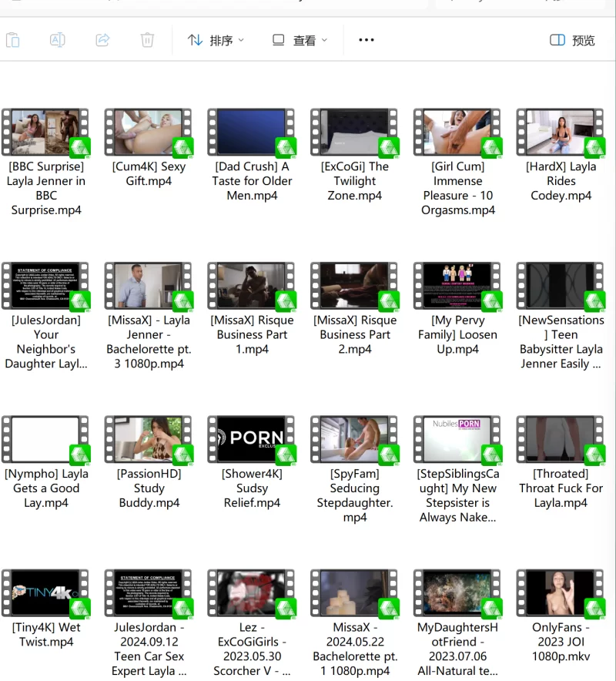Select the [PassionHD] Study Buddy.mp4 thumbnail
This screenshot has height=681, width=616.
pos(149,440)
